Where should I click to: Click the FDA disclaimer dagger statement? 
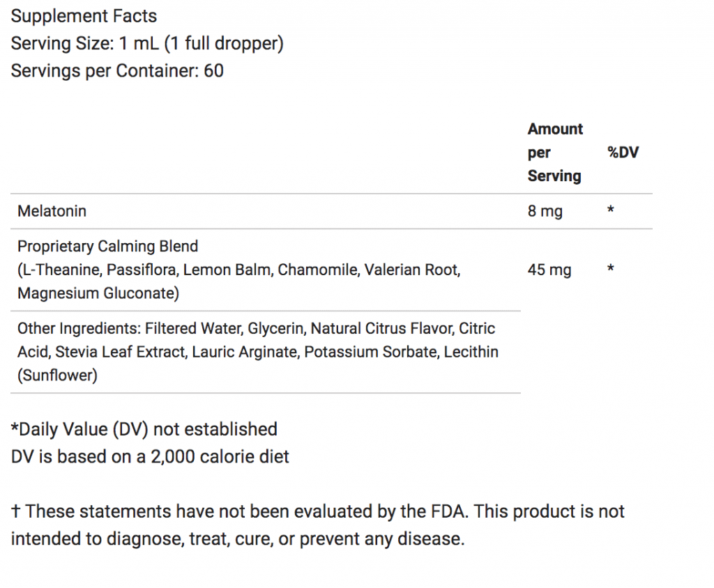pos(317,525)
